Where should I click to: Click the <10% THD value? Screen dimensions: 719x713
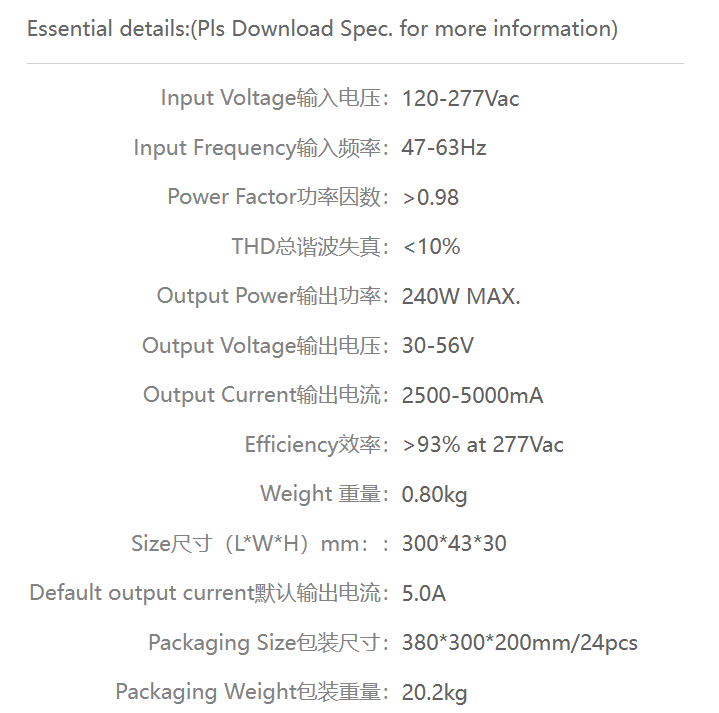pos(431,247)
